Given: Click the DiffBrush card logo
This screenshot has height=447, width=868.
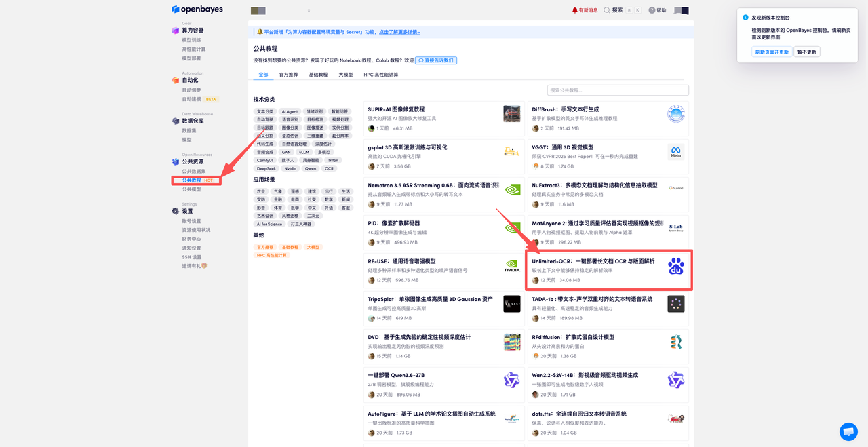Looking at the screenshot, I should tap(675, 114).
